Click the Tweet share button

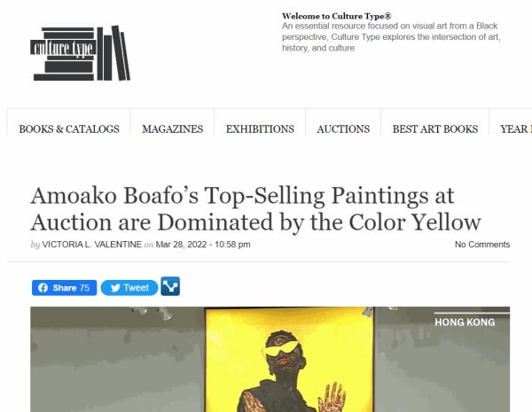click(x=129, y=288)
